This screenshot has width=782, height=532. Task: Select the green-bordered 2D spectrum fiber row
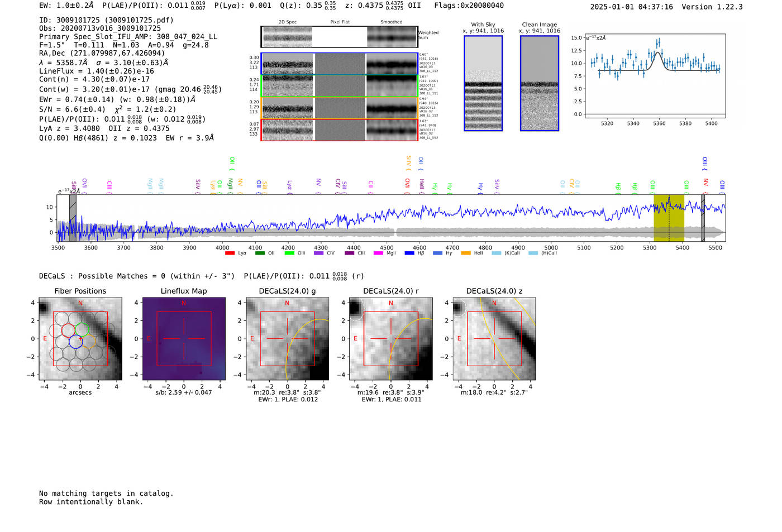[339, 86]
